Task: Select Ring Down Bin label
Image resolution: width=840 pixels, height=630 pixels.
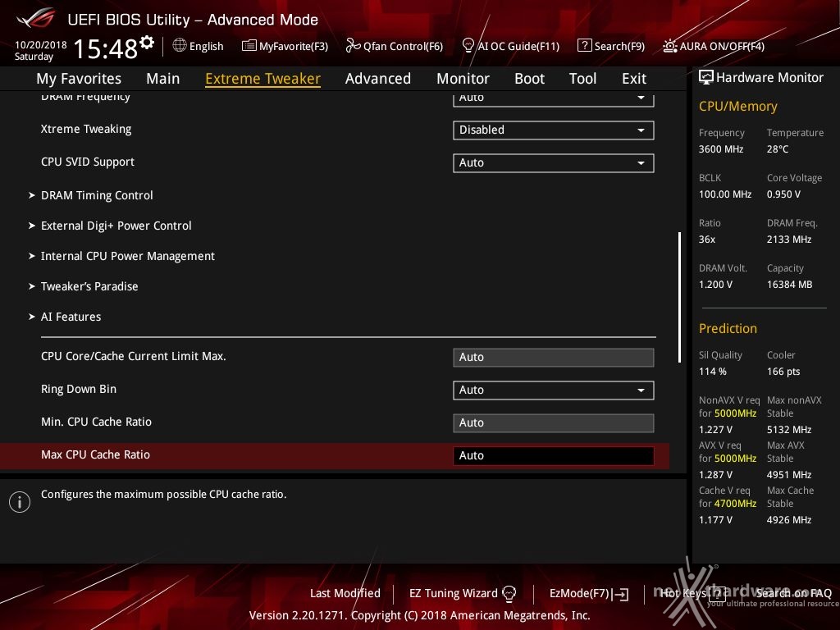Action: [x=79, y=389]
